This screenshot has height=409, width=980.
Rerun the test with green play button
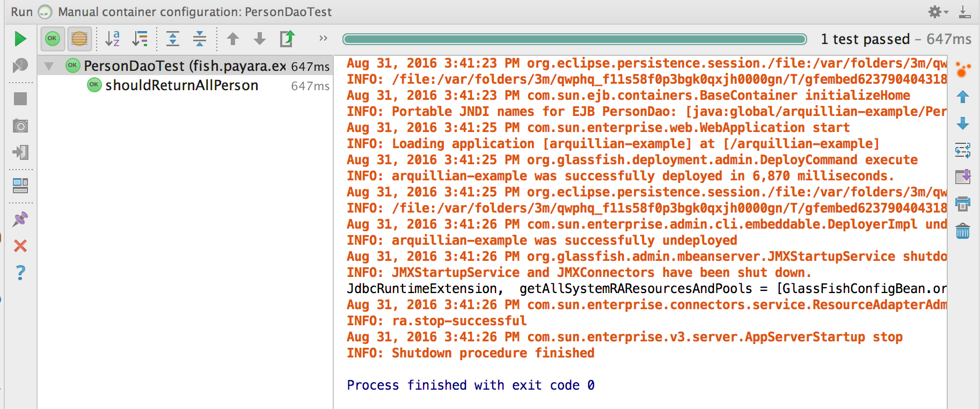click(20, 39)
